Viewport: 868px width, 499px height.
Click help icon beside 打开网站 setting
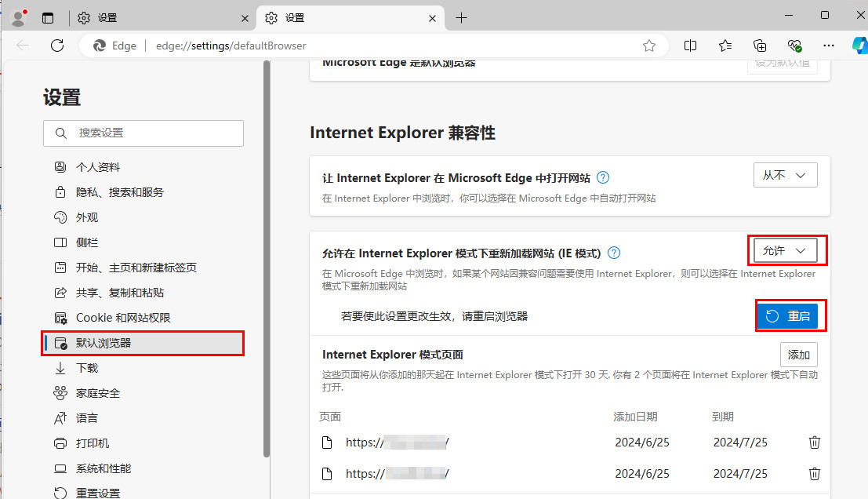point(603,178)
